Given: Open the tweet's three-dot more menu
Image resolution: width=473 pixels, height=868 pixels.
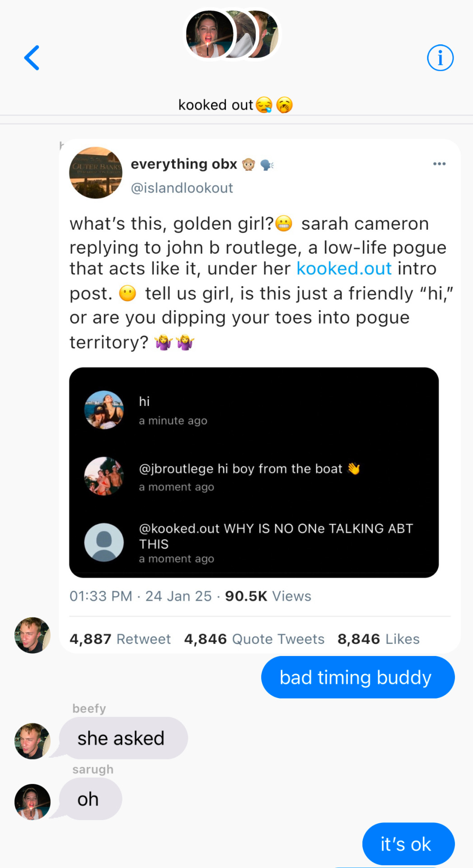Looking at the screenshot, I should click(x=439, y=164).
